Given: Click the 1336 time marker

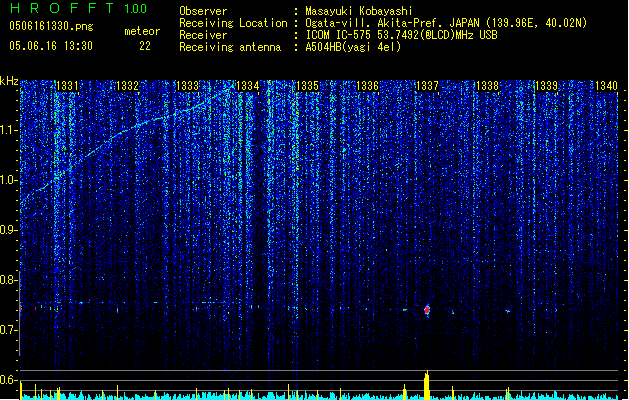Looking at the screenshot, I should [x=367, y=86].
